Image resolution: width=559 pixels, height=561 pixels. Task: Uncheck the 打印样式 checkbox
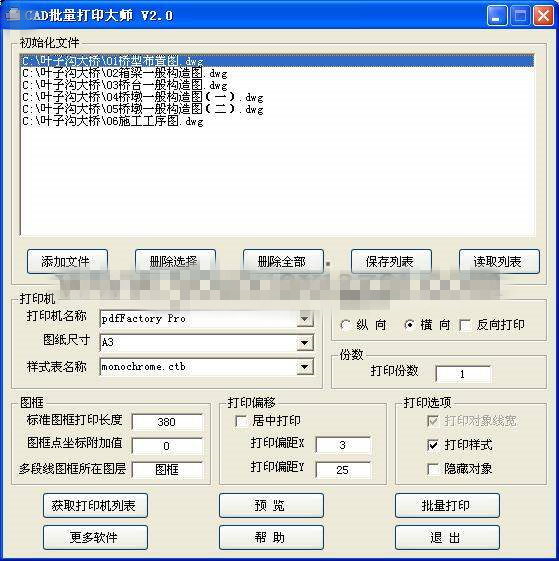[433, 445]
